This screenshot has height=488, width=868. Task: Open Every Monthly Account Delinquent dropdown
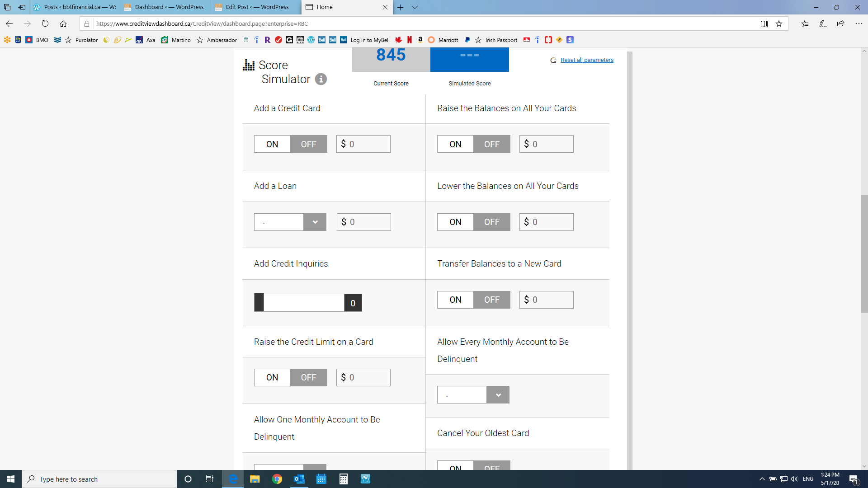[498, 395]
